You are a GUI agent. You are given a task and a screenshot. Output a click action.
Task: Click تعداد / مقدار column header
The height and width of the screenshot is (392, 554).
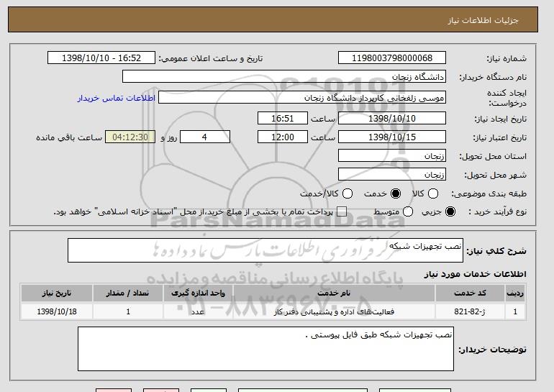point(128,293)
